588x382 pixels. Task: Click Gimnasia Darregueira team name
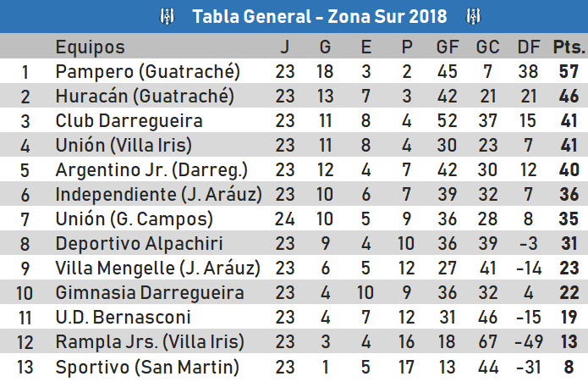(x=150, y=292)
